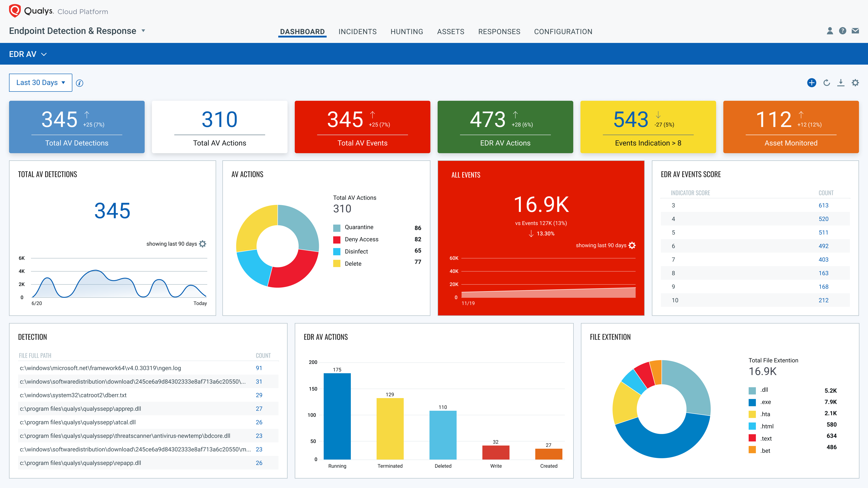
Task: Open gear settings in Total AV Detections widget
Action: pyautogui.click(x=203, y=244)
